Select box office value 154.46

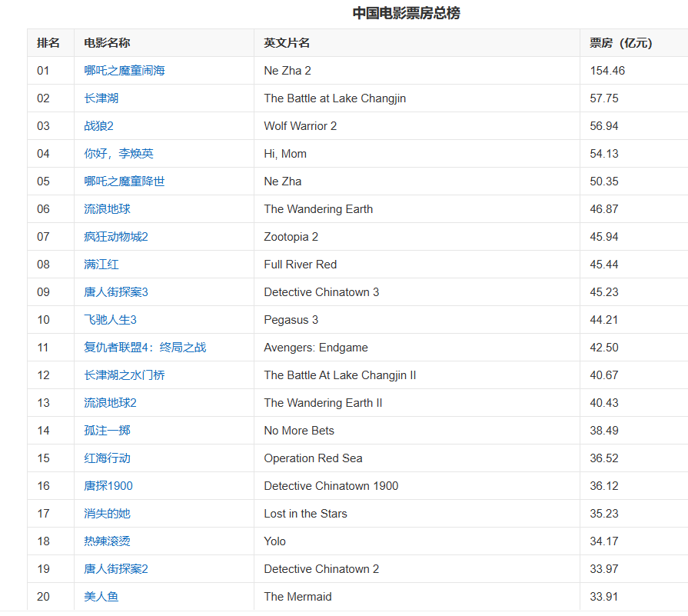point(607,71)
